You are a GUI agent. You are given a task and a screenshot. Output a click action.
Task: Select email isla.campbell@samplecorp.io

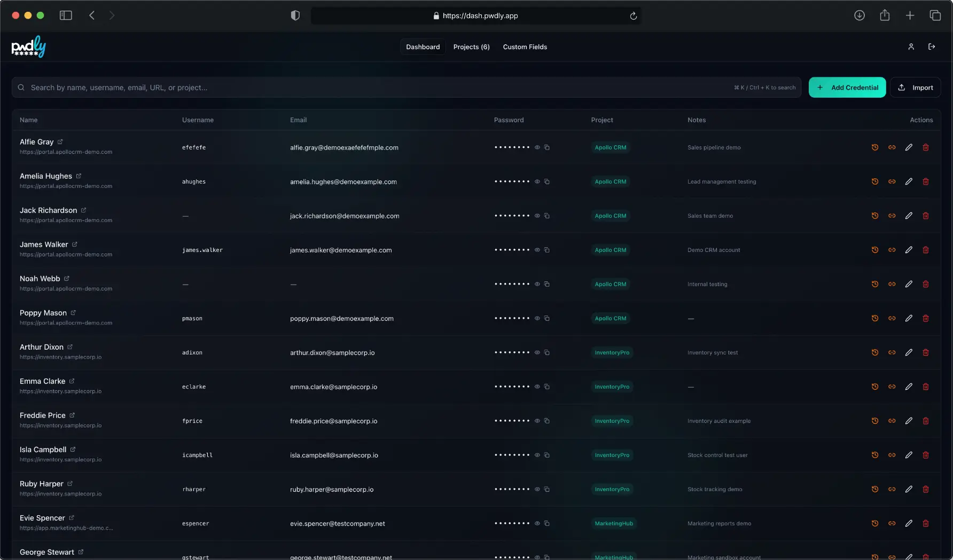click(334, 455)
